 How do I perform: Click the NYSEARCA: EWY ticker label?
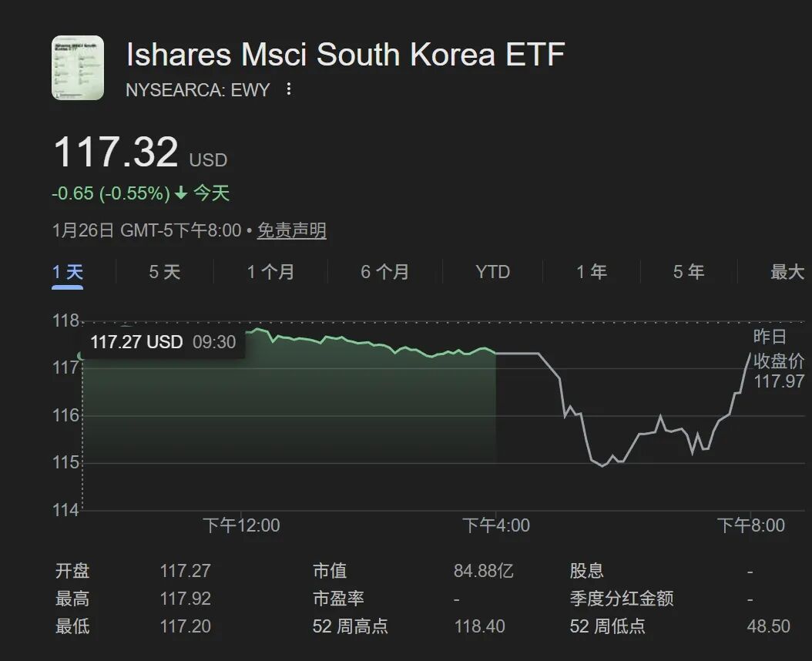(x=194, y=89)
